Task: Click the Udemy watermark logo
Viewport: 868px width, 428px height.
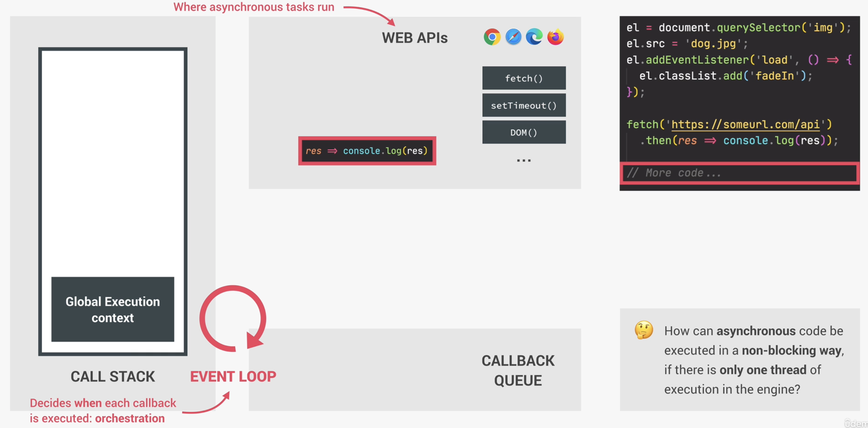Action: 856,423
